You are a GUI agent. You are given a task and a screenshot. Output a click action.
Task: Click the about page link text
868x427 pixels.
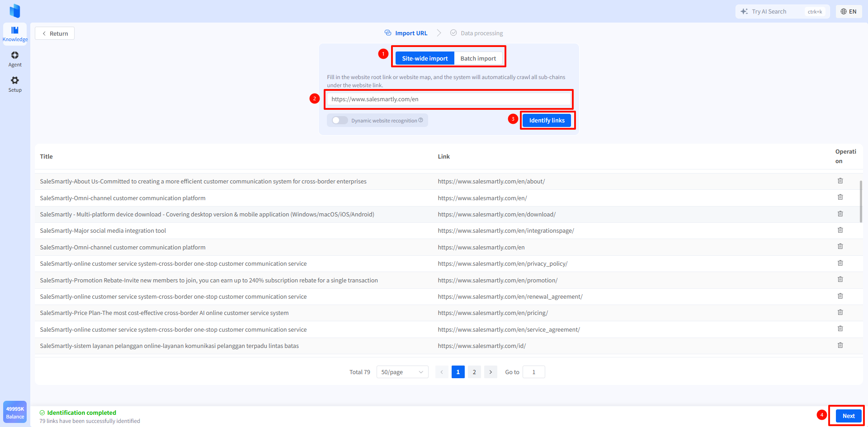(491, 181)
